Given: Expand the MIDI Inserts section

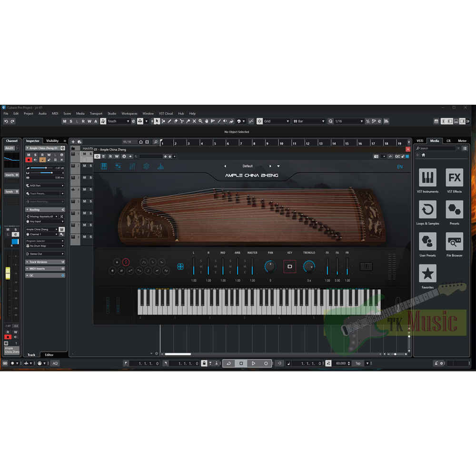Looking at the screenshot, I should coord(45,268).
